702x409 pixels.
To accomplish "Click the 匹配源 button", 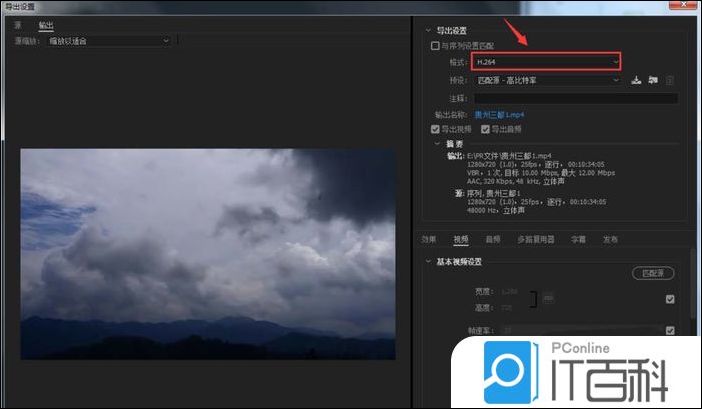I will pos(653,273).
